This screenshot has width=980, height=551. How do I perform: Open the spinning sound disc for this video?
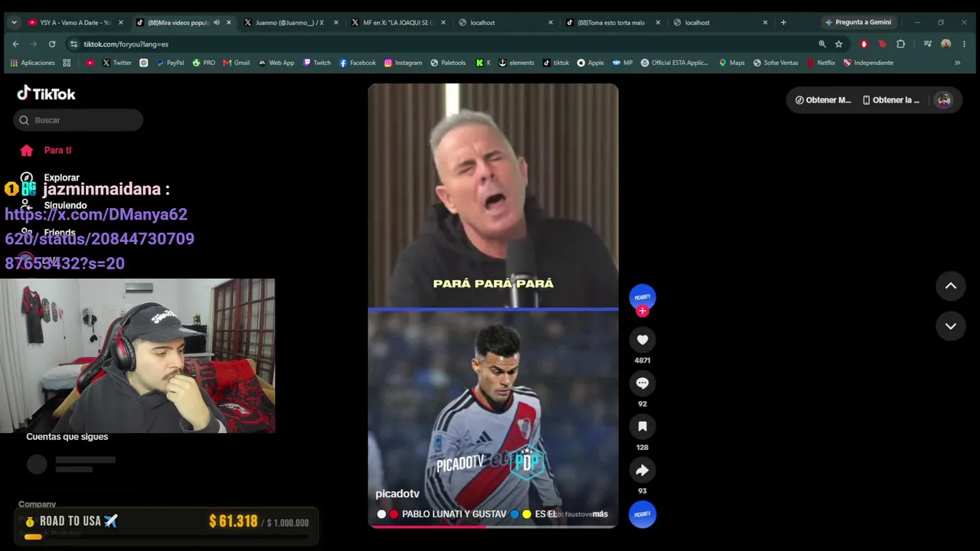pos(642,514)
